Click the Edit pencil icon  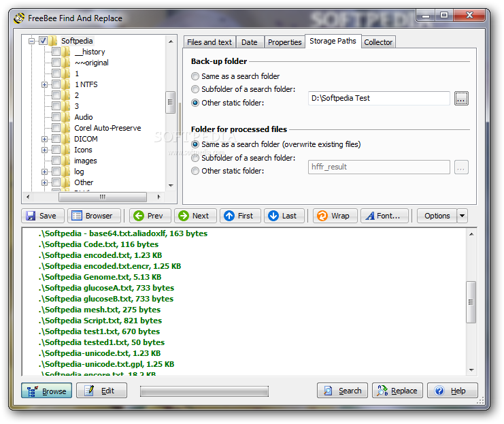tap(89, 391)
